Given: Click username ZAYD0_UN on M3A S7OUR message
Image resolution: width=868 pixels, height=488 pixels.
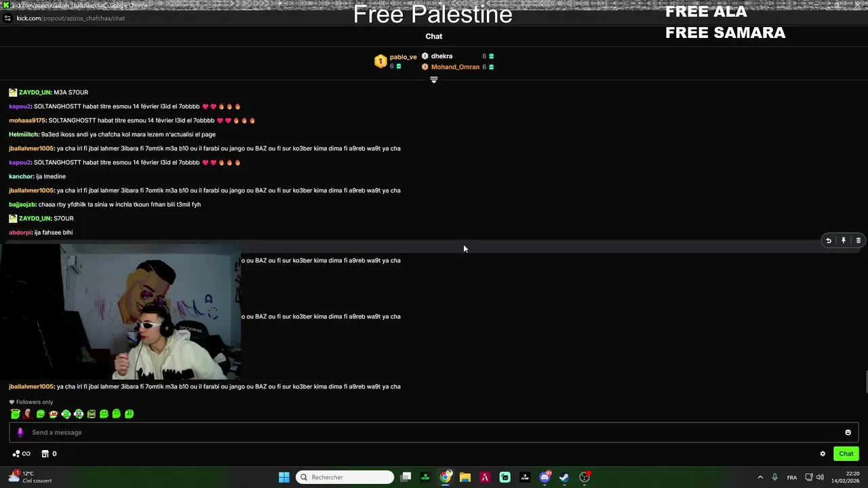Looking at the screenshot, I should pyautogui.click(x=35, y=92).
